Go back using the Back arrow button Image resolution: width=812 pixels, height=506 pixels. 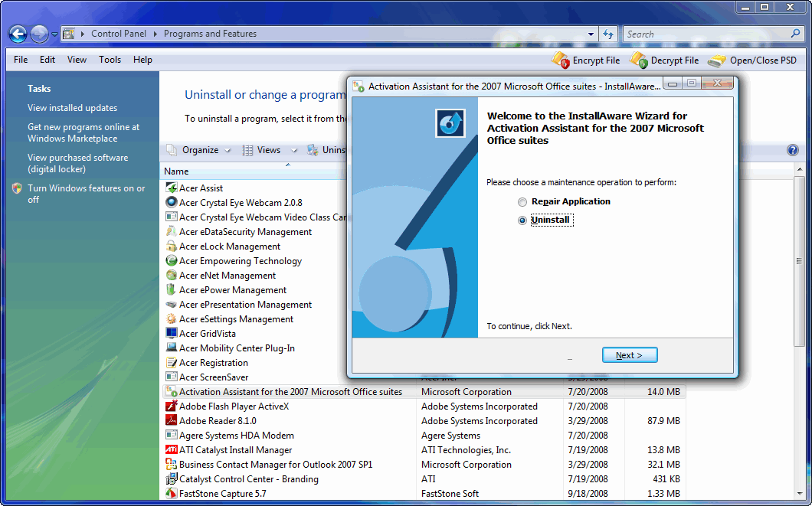[x=18, y=34]
